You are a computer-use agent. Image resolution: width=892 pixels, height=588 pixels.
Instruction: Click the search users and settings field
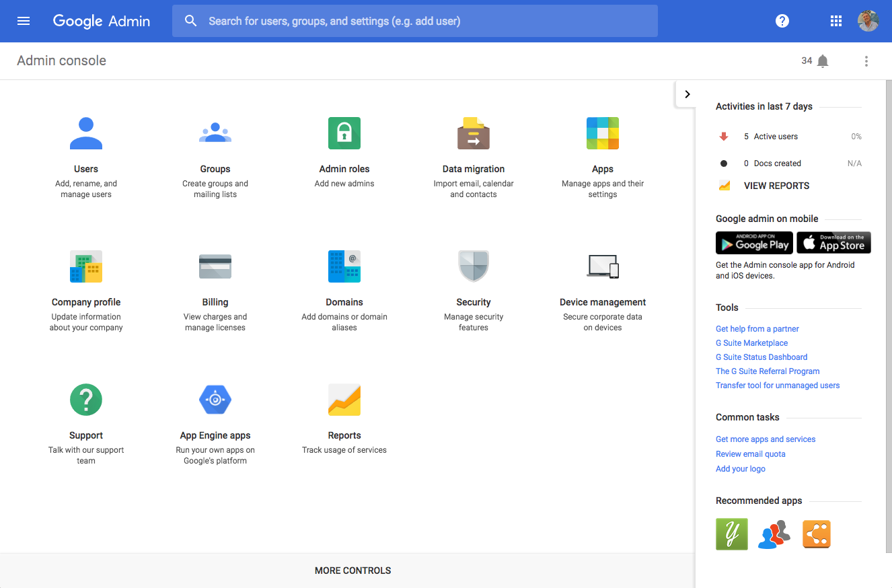(x=415, y=21)
